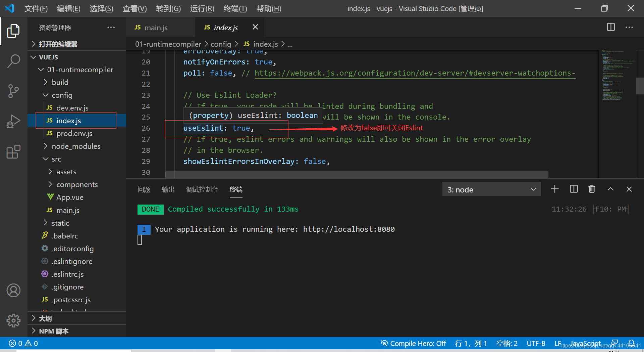Image resolution: width=644 pixels, height=352 pixels.
Task: Open the 查看(V) menu
Action: point(135,8)
